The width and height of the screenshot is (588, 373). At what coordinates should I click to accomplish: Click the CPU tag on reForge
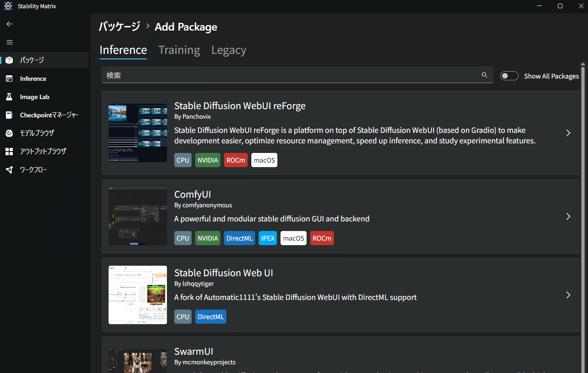click(x=183, y=160)
